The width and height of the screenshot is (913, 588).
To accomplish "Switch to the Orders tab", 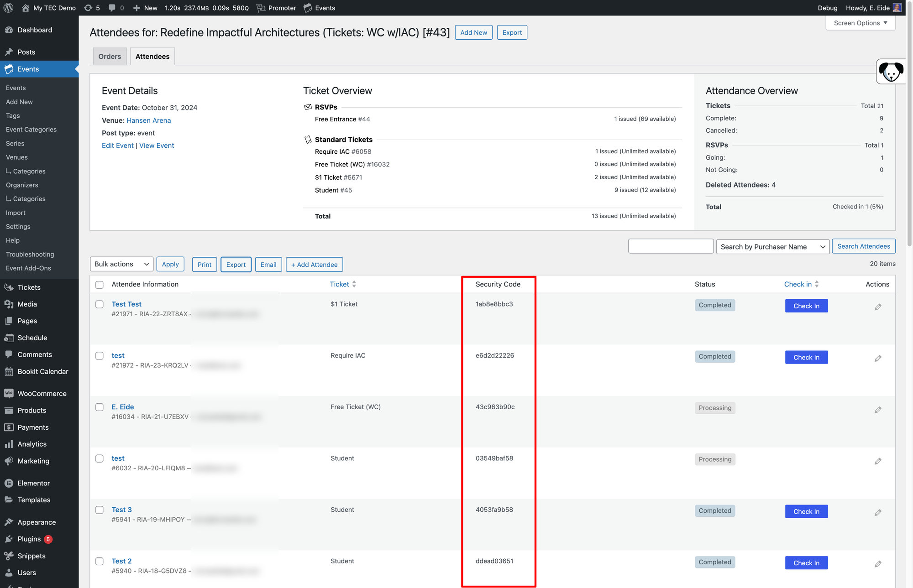I will (110, 57).
